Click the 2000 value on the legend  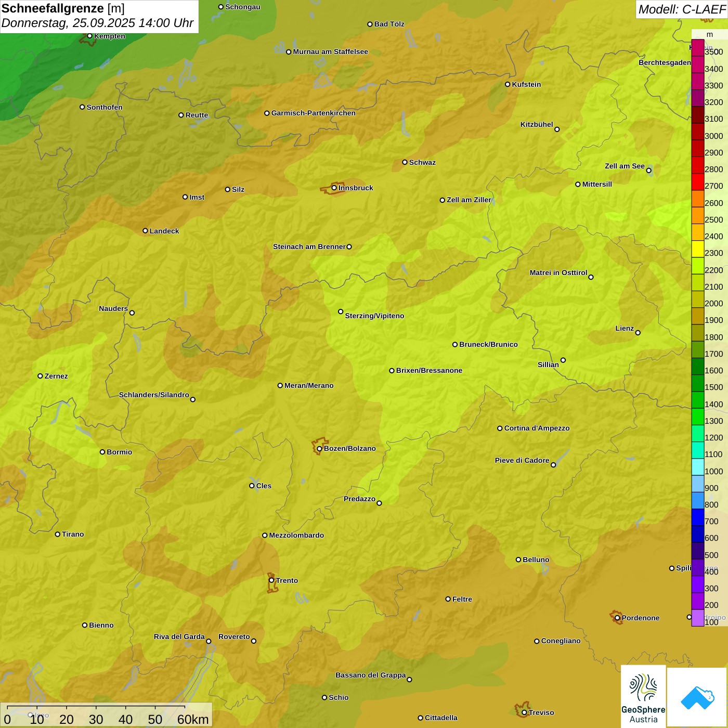coord(713,303)
